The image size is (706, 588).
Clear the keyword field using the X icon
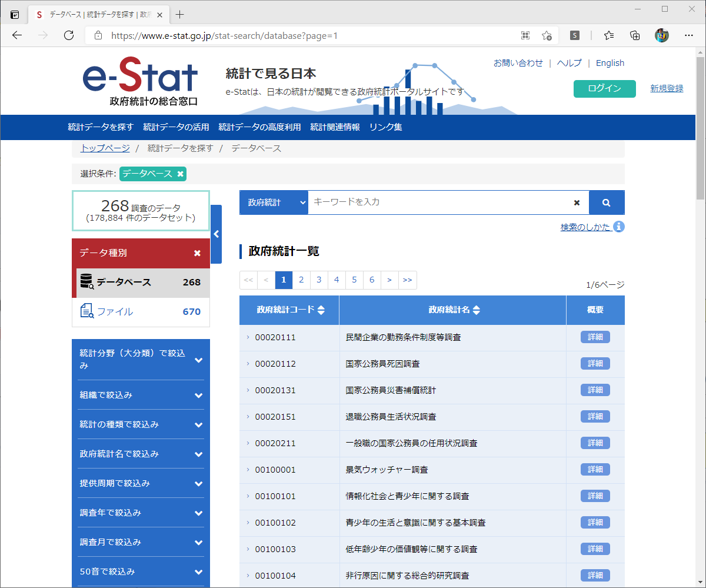pyautogui.click(x=576, y=202)
